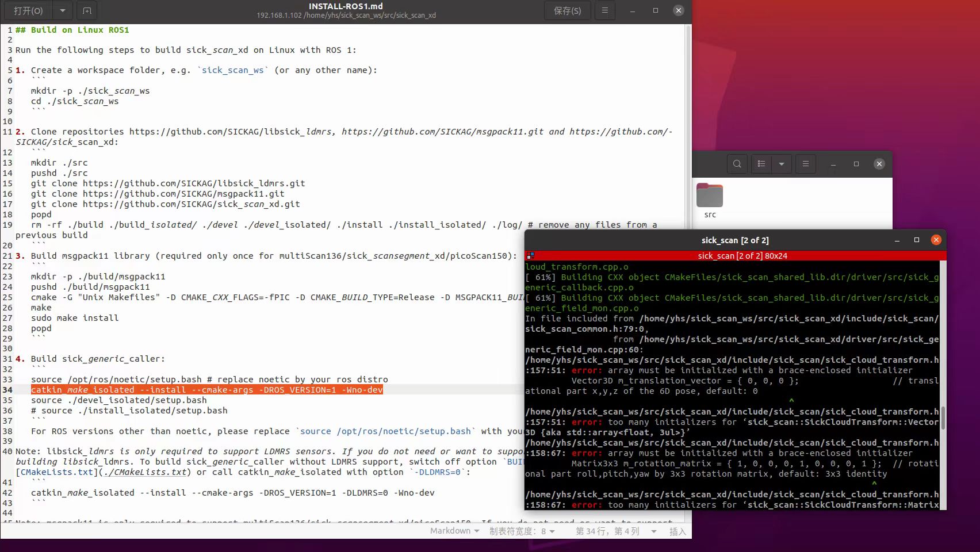The height and width of the screenshot is (552, 980).
Task: Click the highlighted catkin_make_isolated line 34
Action: point(207,390)
